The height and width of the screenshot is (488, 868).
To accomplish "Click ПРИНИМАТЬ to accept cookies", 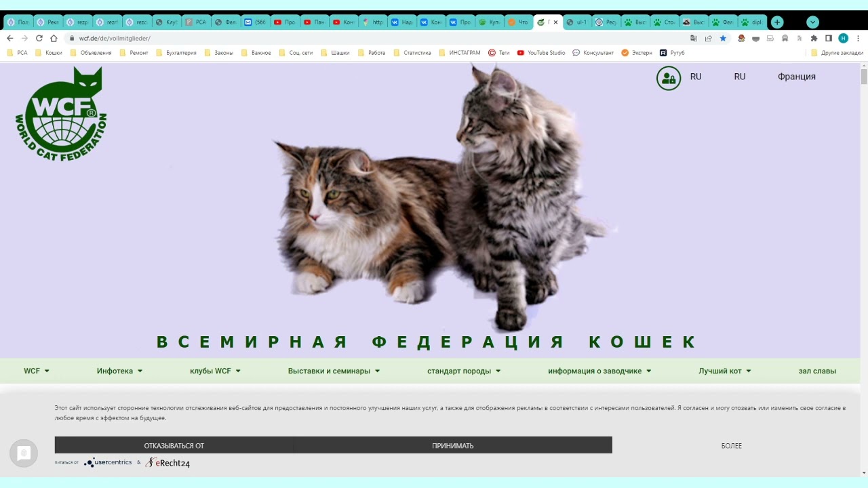I will click(452, 445).
